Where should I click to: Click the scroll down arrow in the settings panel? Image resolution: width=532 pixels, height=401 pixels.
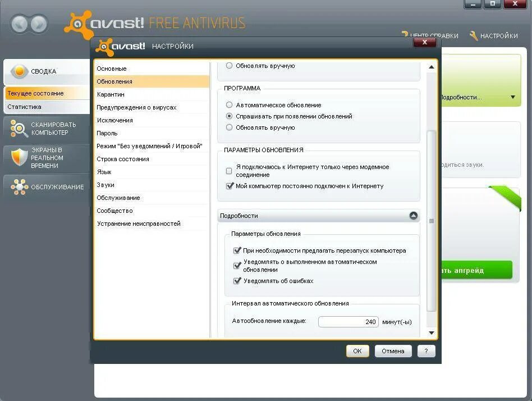pyautogui.click(x=431, y=332)
